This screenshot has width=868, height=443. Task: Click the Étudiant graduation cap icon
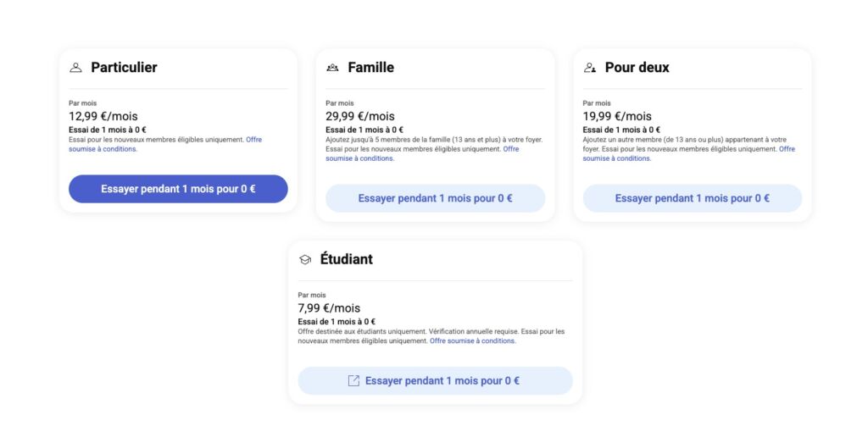pos(305,259)
